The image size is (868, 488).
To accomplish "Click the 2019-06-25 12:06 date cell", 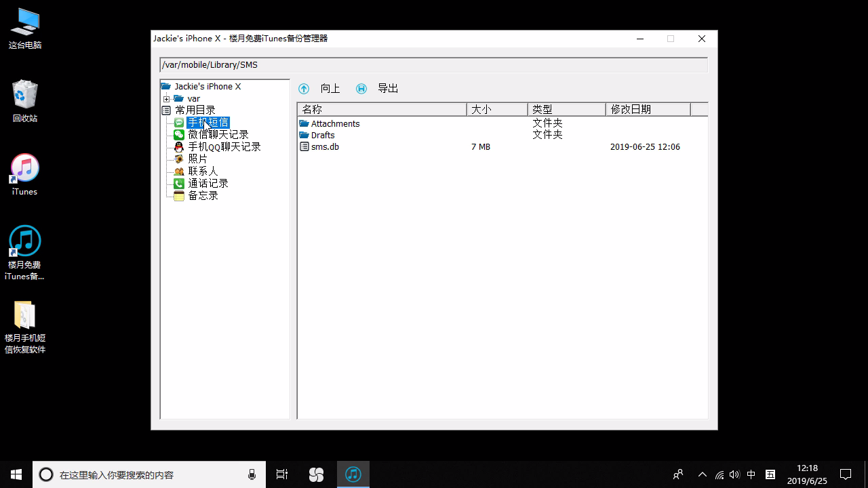I will (645, 147).
